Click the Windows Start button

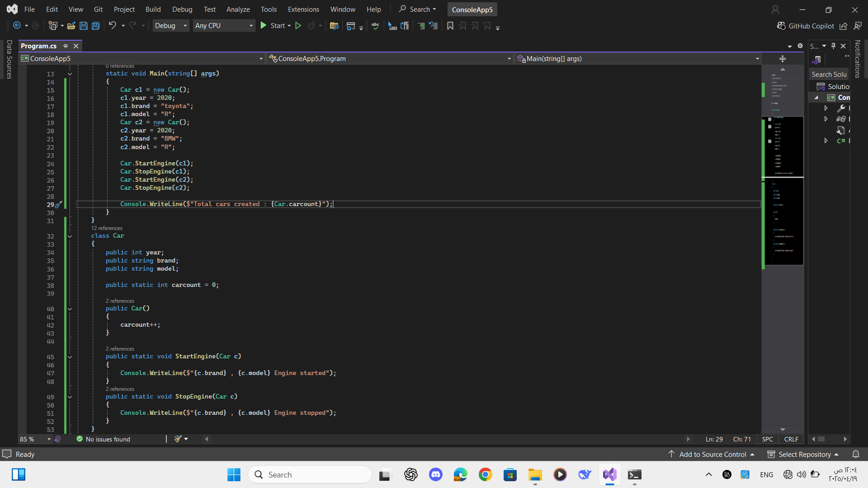[234, 474]
